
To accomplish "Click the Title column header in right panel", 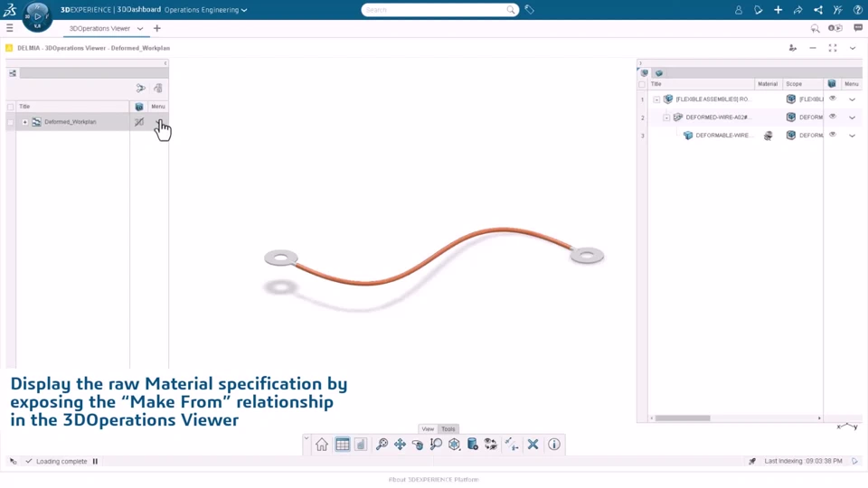I will [701, 84].
